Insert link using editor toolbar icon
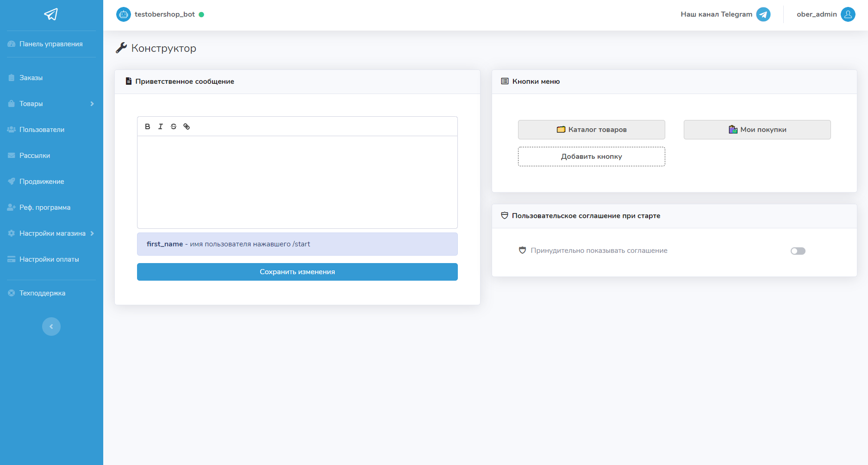Screen dimensions: 868x465 tap(187, 126)
